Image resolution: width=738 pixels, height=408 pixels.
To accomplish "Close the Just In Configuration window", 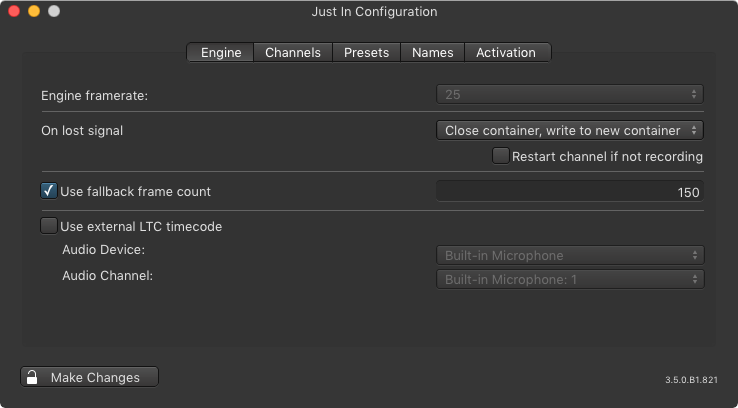I will tap(14, 11).
